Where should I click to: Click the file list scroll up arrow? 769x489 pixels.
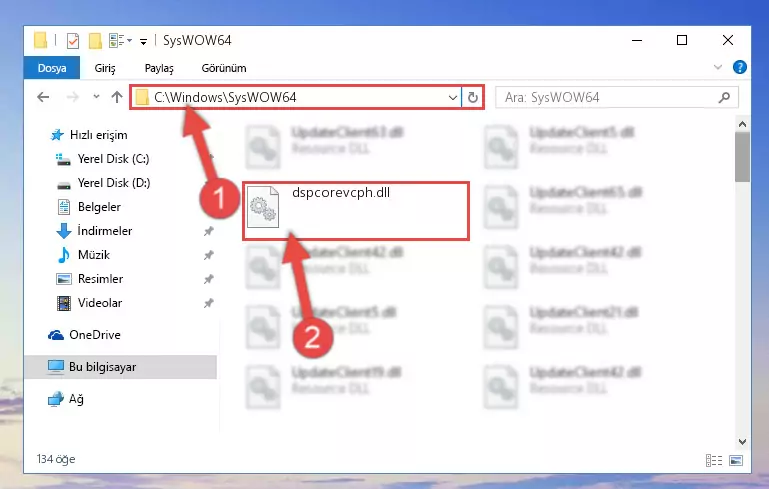pyautogui.click(x=742, y=125)
